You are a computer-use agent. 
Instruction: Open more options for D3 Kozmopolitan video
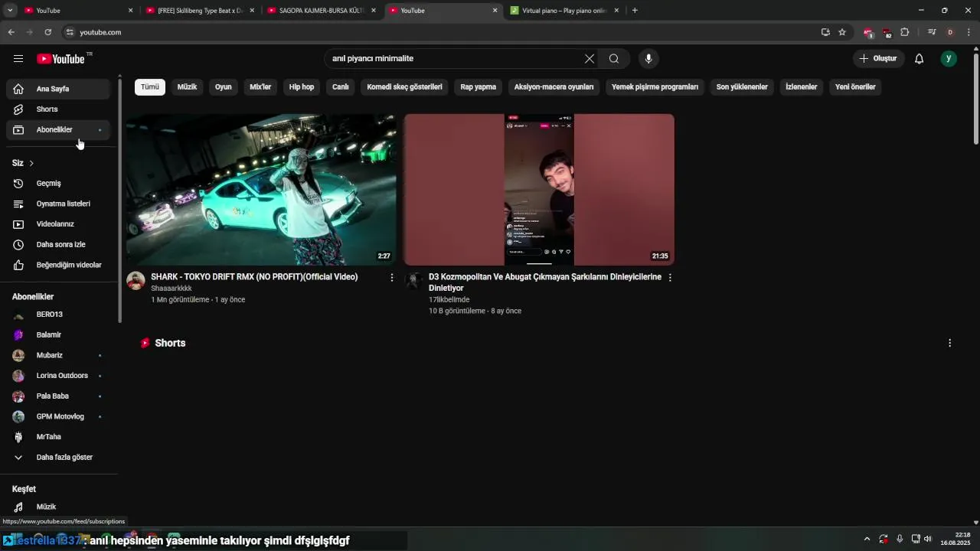click(x=670, y=278)
